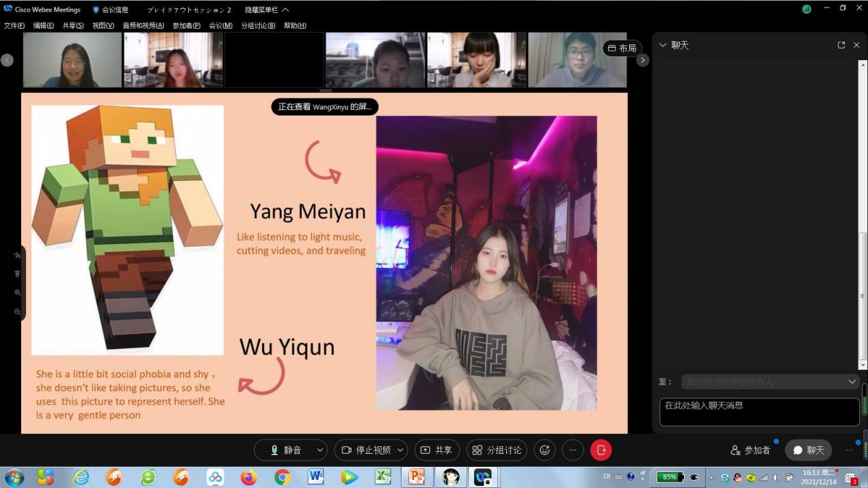The width and height of the screenshot is (868, 488).
Task: Click the red leave meeting button
Action: pyautogui.click(x=601, y=450)
